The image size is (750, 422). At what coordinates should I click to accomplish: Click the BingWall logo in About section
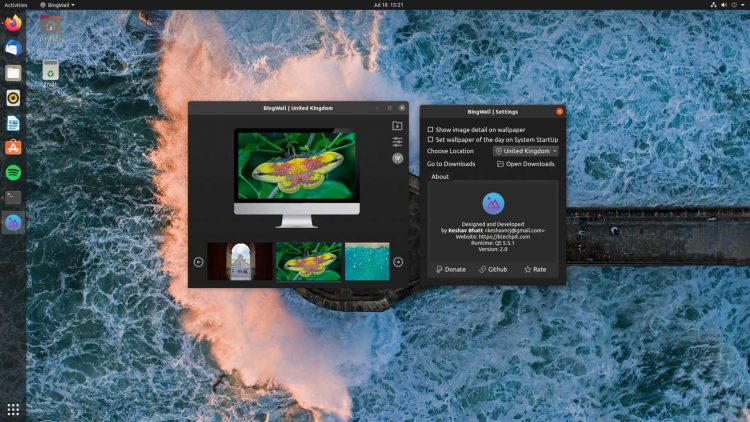tap(493, 204)
